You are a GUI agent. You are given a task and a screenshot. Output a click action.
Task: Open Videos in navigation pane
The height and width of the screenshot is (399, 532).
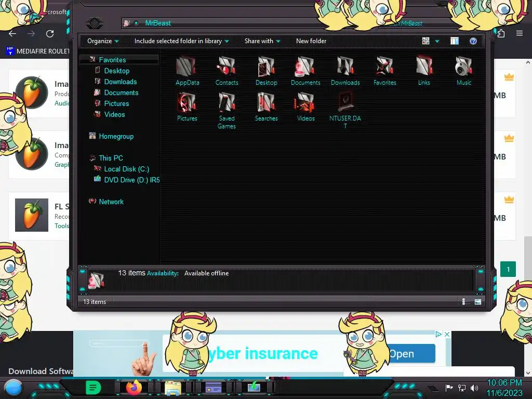[x=114, y=114]
